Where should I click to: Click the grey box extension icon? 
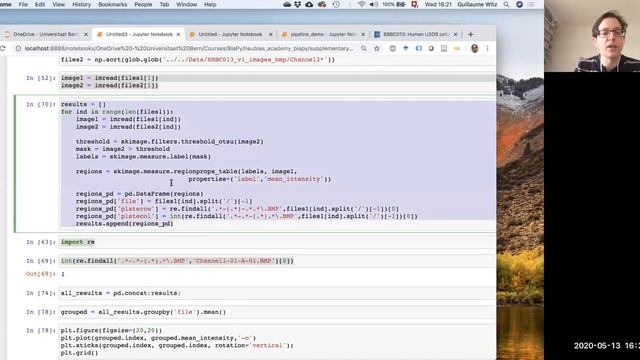444,49
